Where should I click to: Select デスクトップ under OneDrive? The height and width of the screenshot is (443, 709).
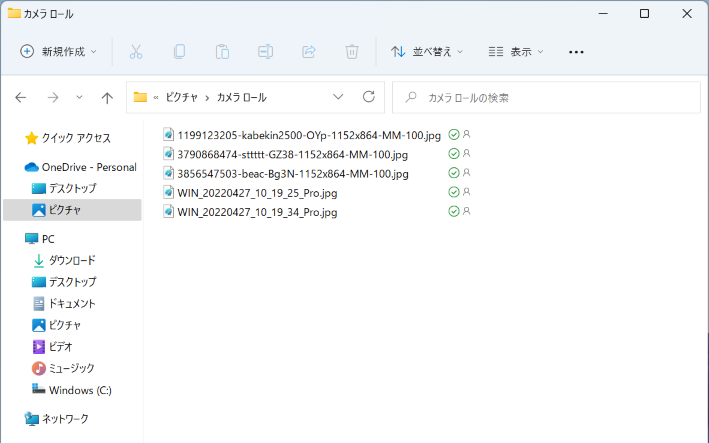click(x=64, y=188)
